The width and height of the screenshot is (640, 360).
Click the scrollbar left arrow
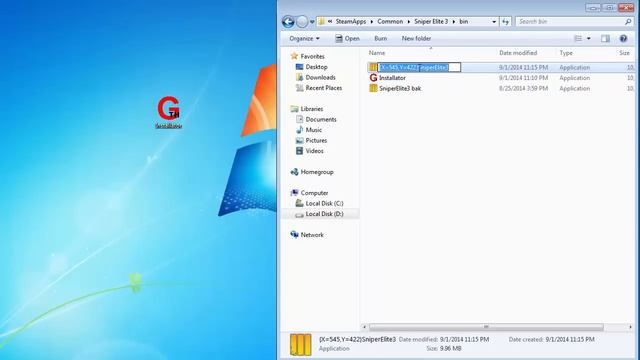click(364, 327)
